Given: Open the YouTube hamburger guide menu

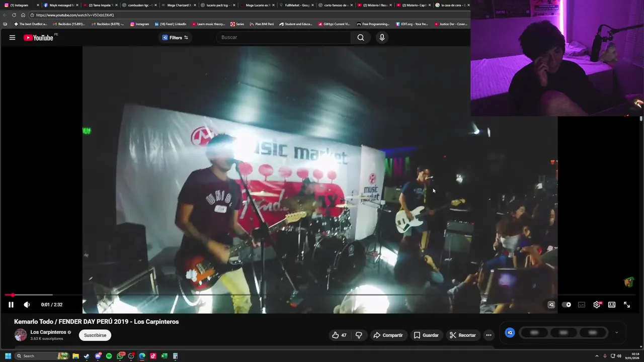Looking at the screenshot, I should coord(12,38).
